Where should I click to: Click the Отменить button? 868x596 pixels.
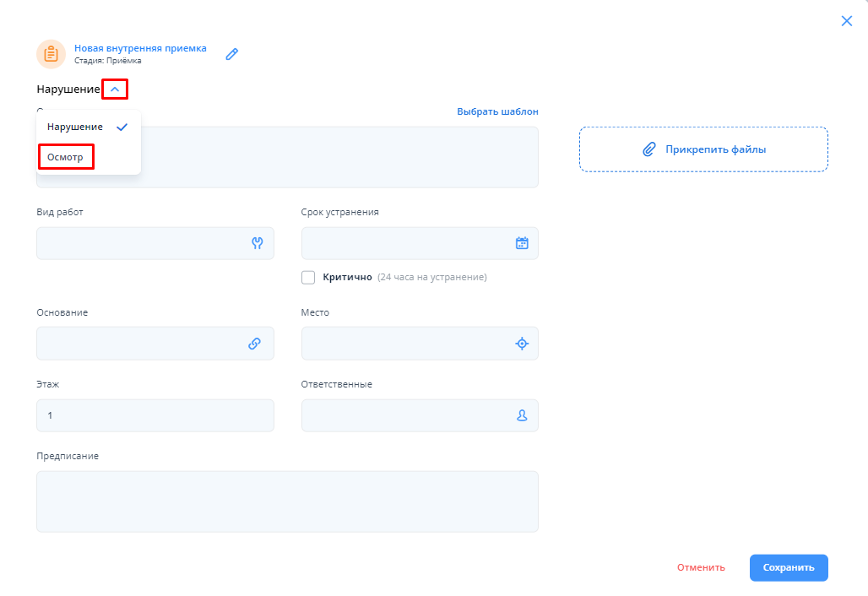click(701, 567)
